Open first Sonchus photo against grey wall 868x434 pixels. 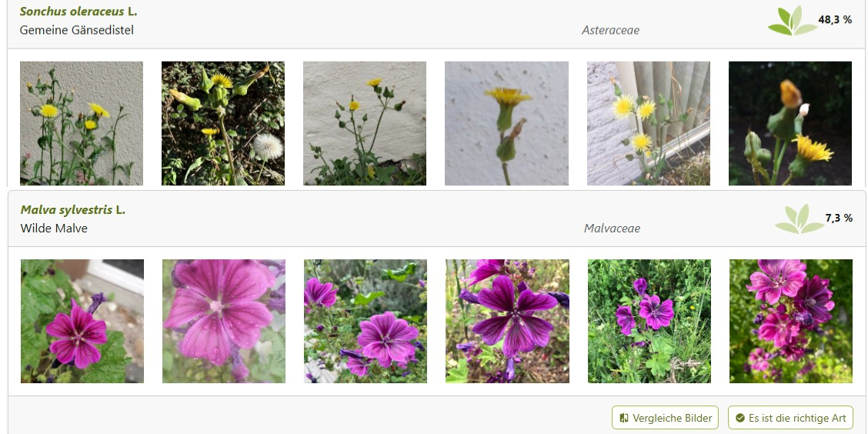pyautogui.click(x=82, y=123)
